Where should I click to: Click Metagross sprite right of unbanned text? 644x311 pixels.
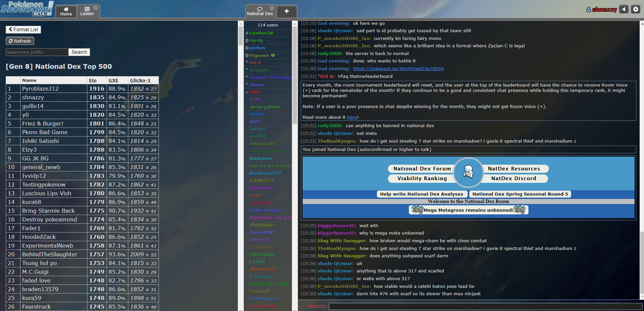pos(519,210)
